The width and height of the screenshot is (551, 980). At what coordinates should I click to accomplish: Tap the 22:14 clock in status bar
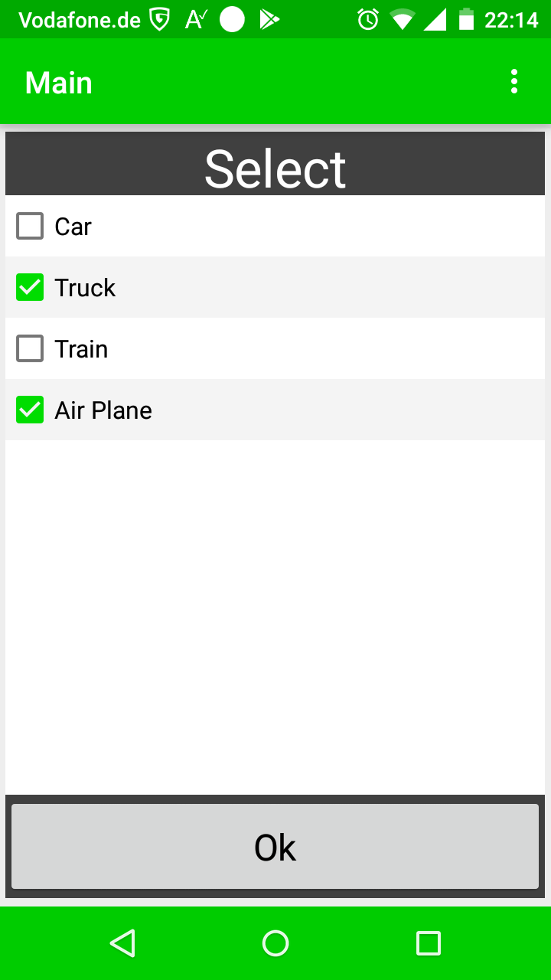(511, 20)
